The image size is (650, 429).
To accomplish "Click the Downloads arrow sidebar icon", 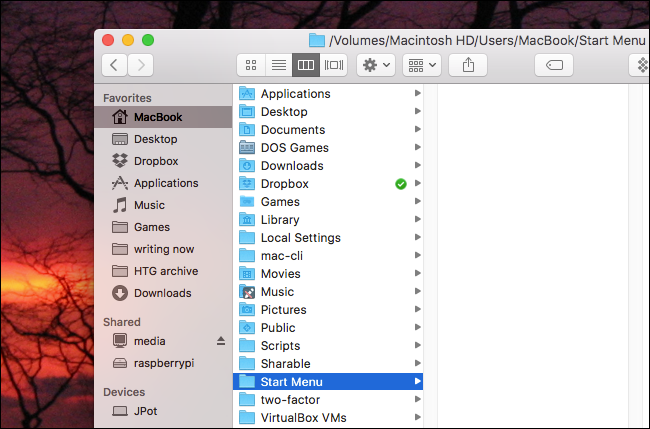I will coord(120,293).
